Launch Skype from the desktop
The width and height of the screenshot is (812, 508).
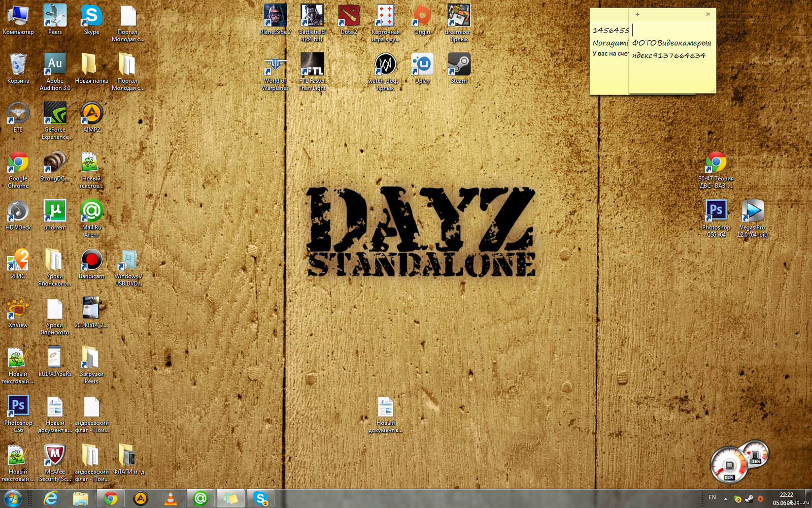pyautogui.click(x=91, y=20)
